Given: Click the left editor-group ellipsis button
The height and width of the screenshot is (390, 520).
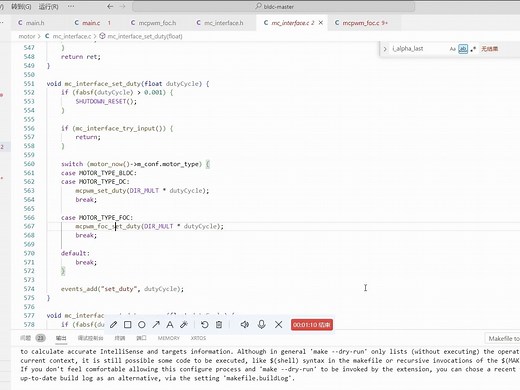Looking at the screenshot, I should pos(2,23).
